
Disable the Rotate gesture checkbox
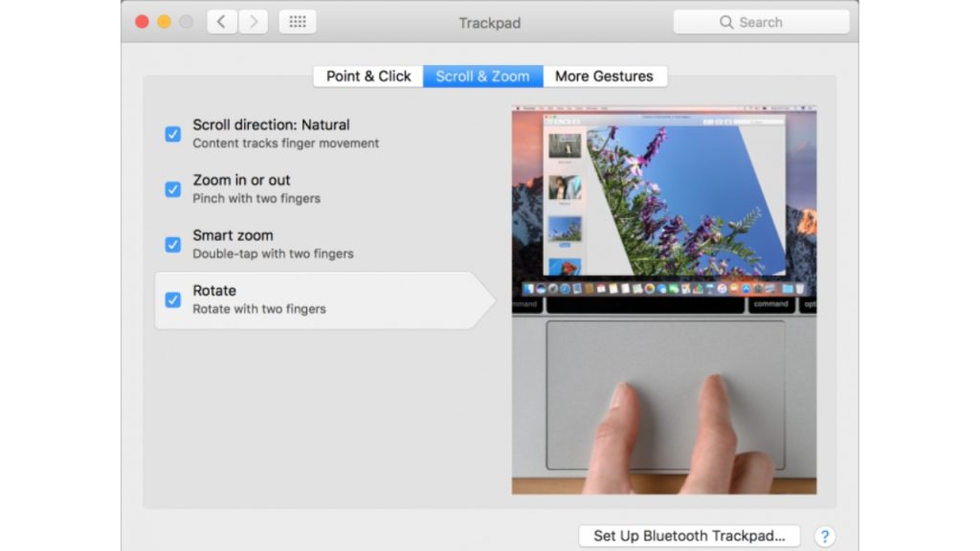(172, 300)
